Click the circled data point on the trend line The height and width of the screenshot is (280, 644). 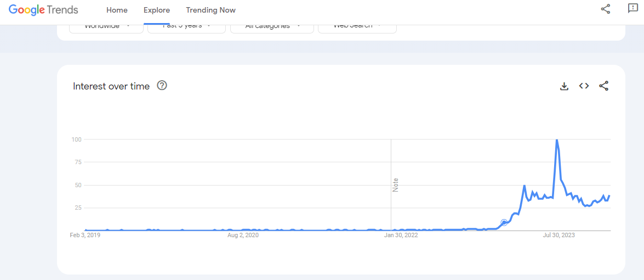pos(504,222)
